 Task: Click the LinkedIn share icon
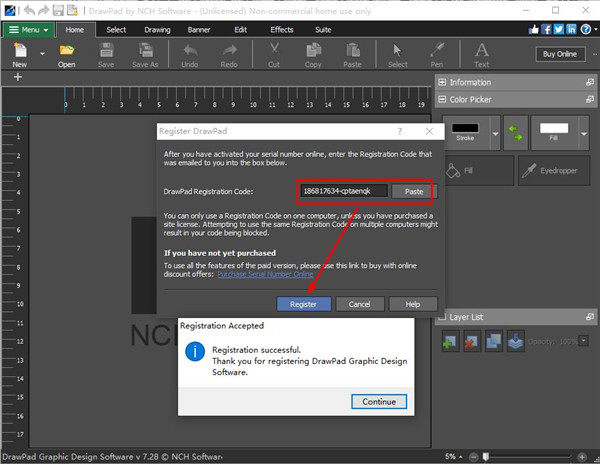(x=571, y=29)
